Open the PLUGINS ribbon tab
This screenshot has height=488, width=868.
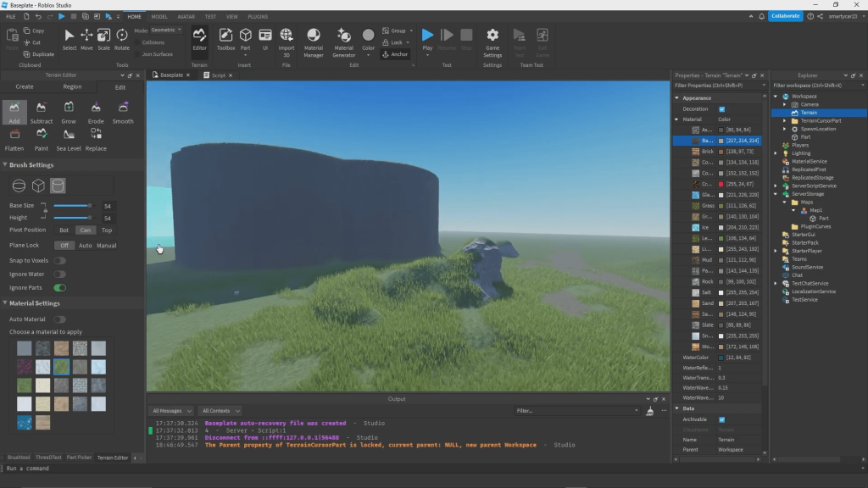tap(258, 17)
